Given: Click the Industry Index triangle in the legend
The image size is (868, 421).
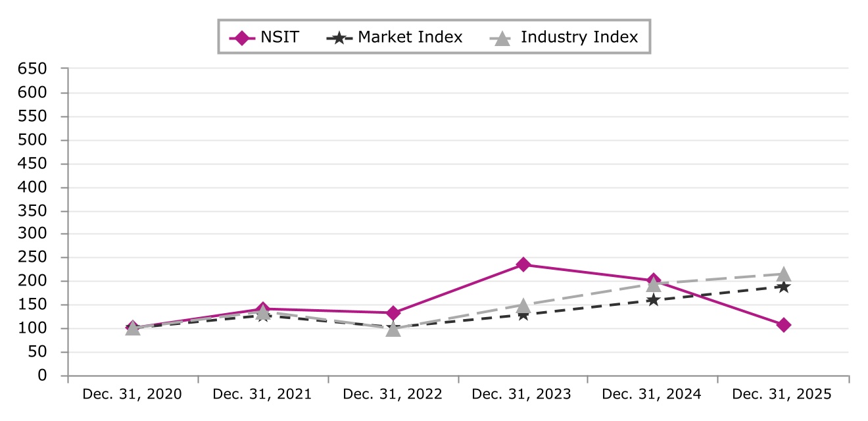Looking at the screenshot, I should click(502, 38).
